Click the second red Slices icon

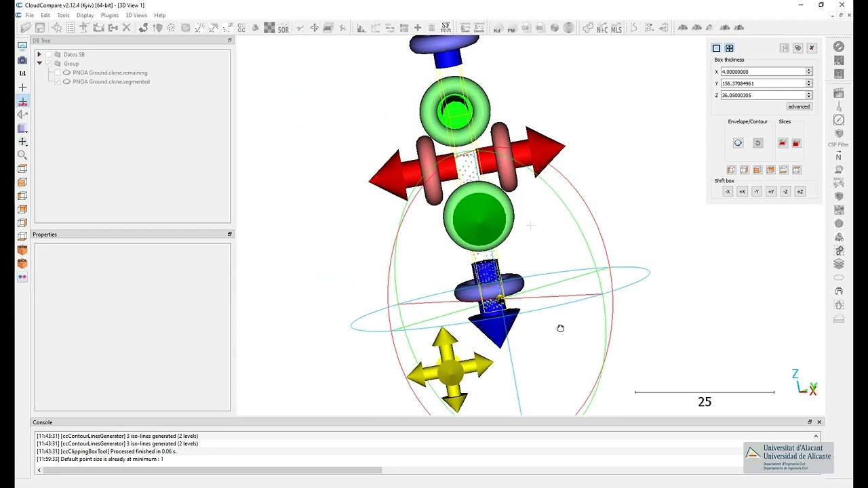(x=796, y=143)
